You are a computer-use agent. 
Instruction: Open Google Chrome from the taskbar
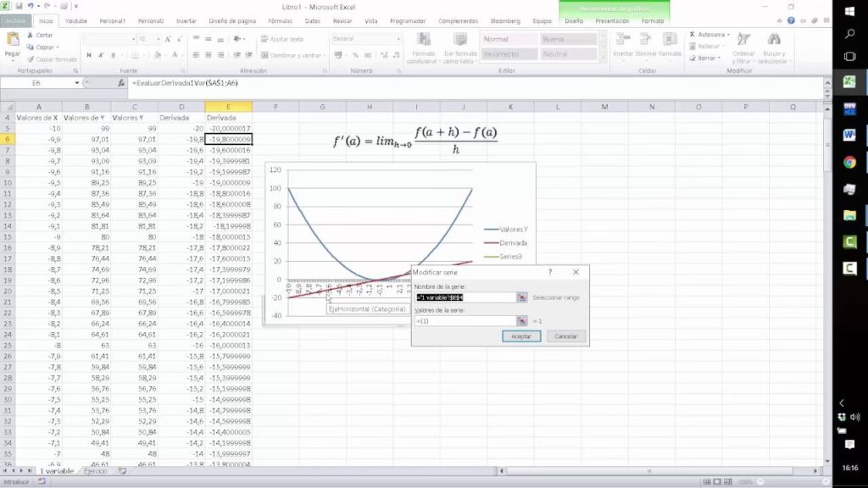click(849, 162)
